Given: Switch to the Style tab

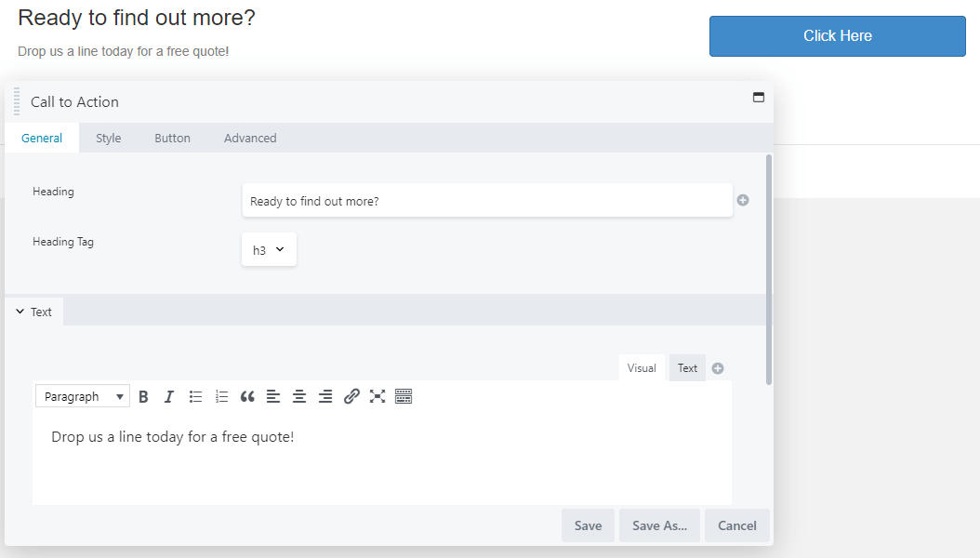Looking at the screenshot, I should click(108, 138).
